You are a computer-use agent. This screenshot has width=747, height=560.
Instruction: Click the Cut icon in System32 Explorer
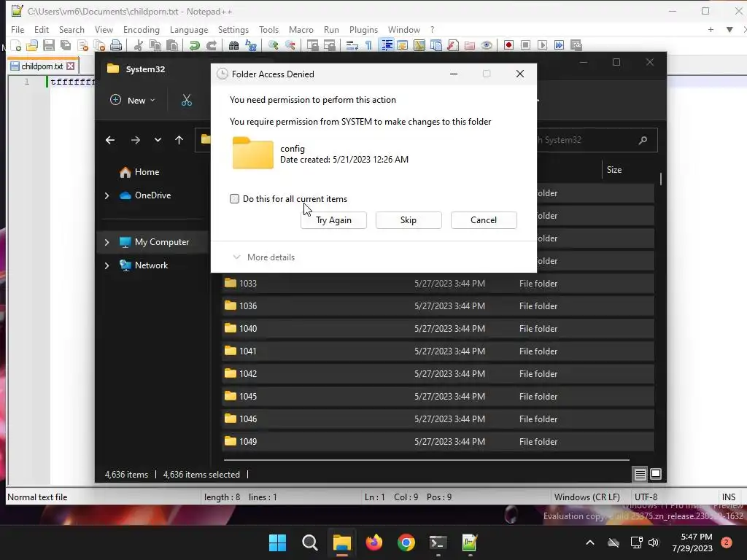[187, 101]
